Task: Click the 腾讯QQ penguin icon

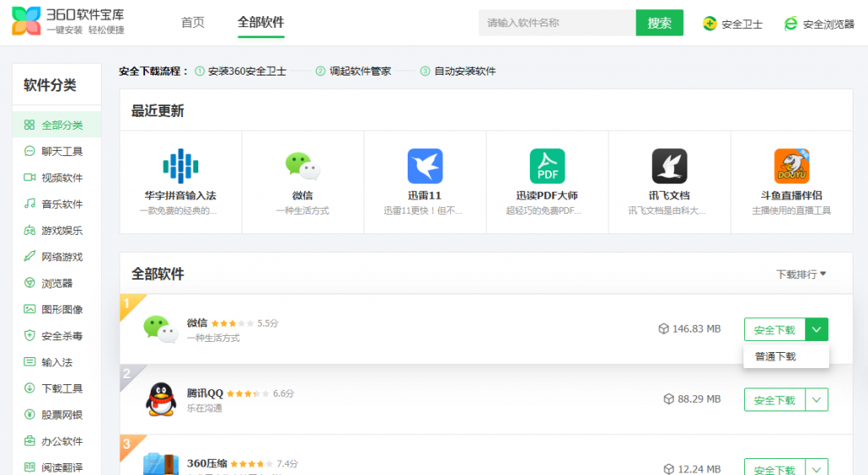Action: tap(160, 400)
